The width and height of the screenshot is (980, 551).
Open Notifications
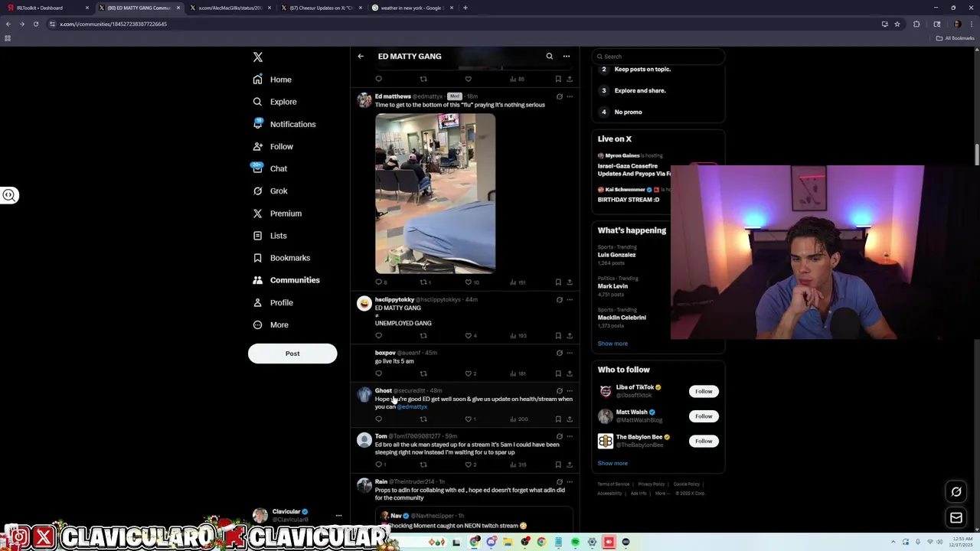[284, 124]
